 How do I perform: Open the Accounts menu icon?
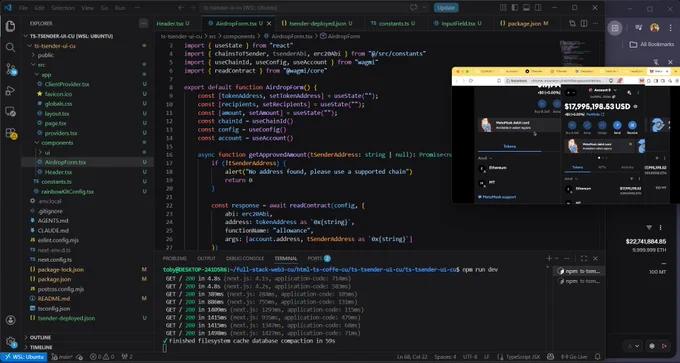[10, 320]
